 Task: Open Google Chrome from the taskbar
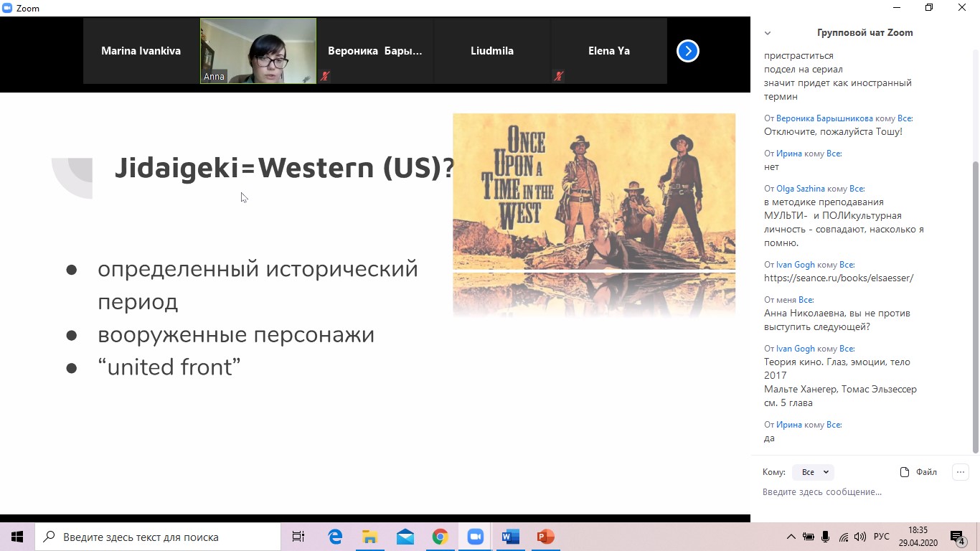coord(440,537)
